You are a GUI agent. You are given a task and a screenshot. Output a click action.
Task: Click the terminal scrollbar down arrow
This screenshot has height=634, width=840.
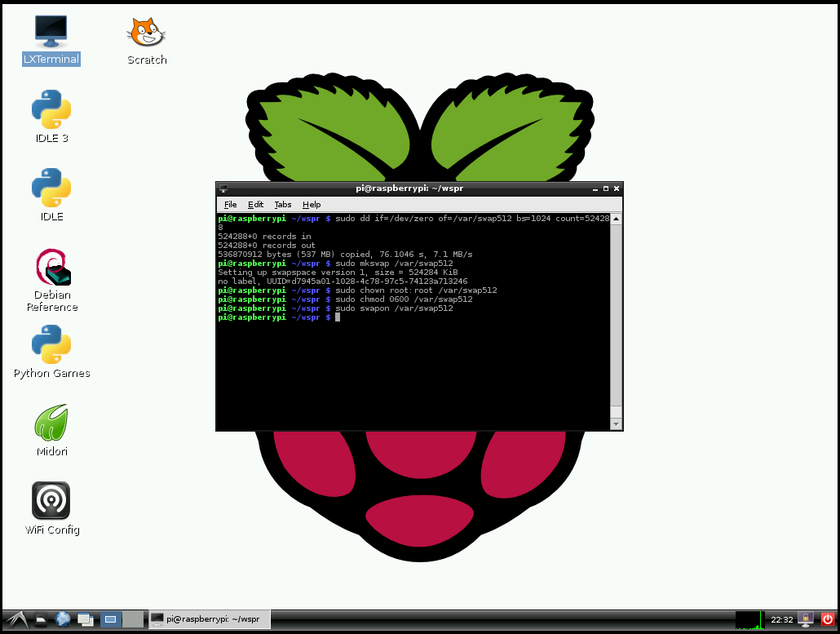[x=616, y=424]
